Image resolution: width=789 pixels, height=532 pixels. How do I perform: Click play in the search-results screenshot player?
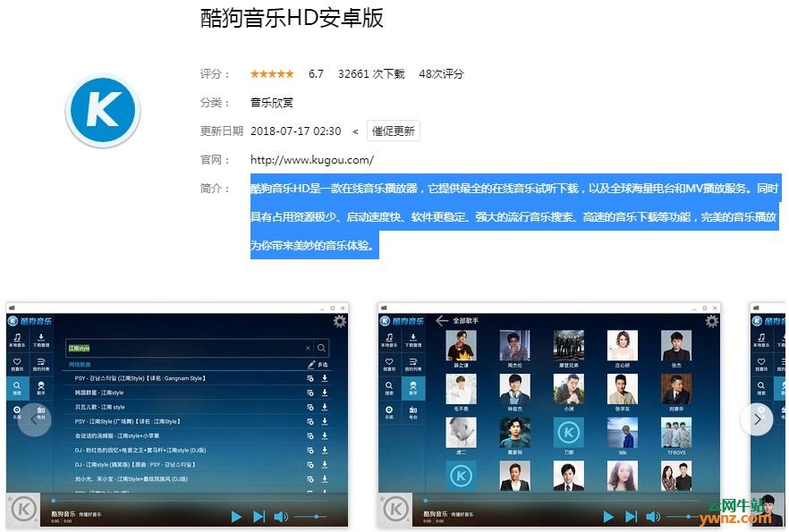tap(236, 517)
